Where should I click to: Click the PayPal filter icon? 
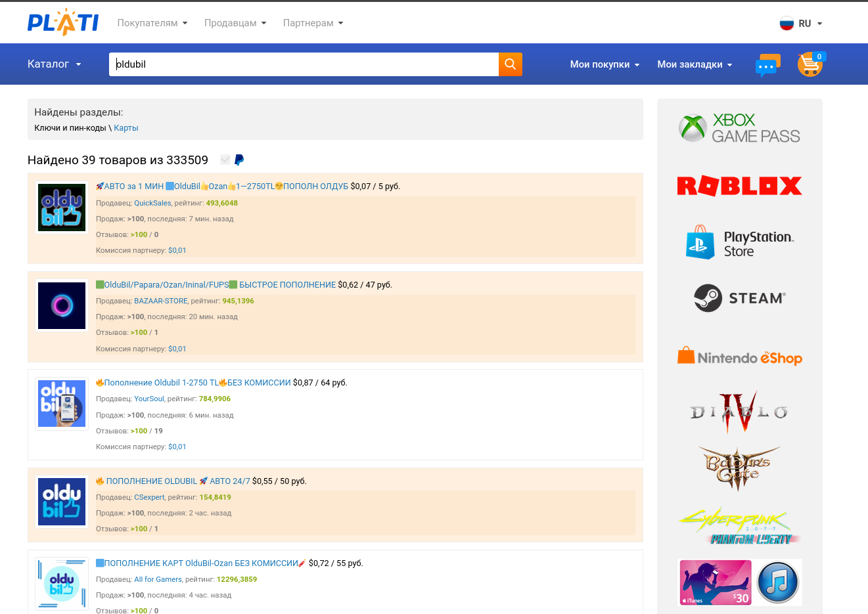(x=239, y=160)
